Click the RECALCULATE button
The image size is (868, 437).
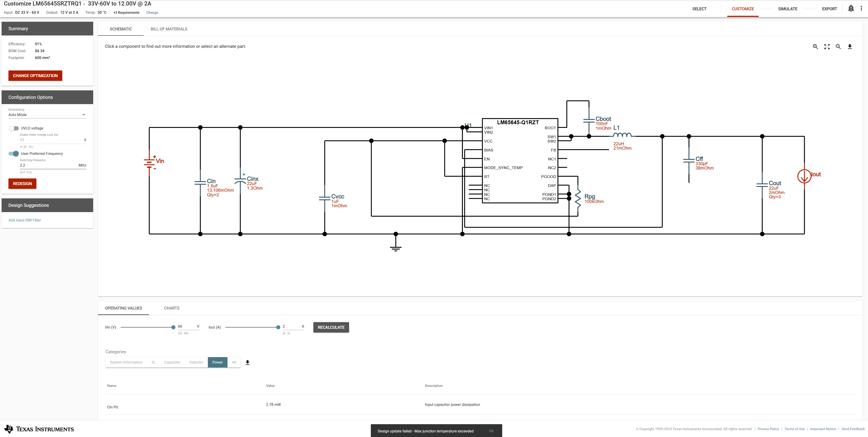click(331, 327)
